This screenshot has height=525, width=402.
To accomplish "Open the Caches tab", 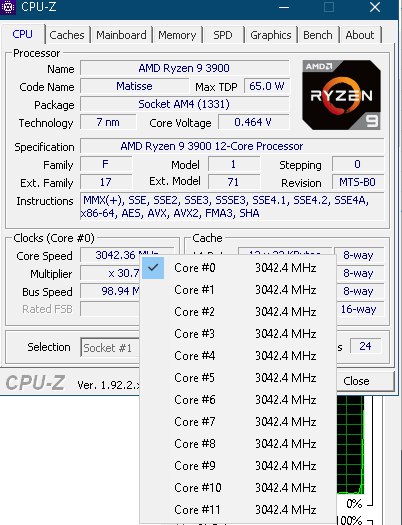I will pyautogui.click(x=67, y=35).
